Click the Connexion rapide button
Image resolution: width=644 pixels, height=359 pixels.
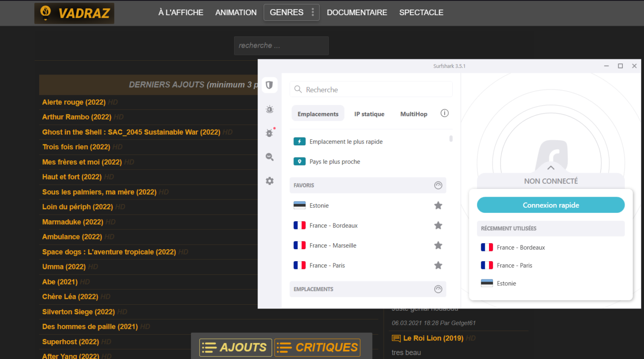tap(551, 205)
